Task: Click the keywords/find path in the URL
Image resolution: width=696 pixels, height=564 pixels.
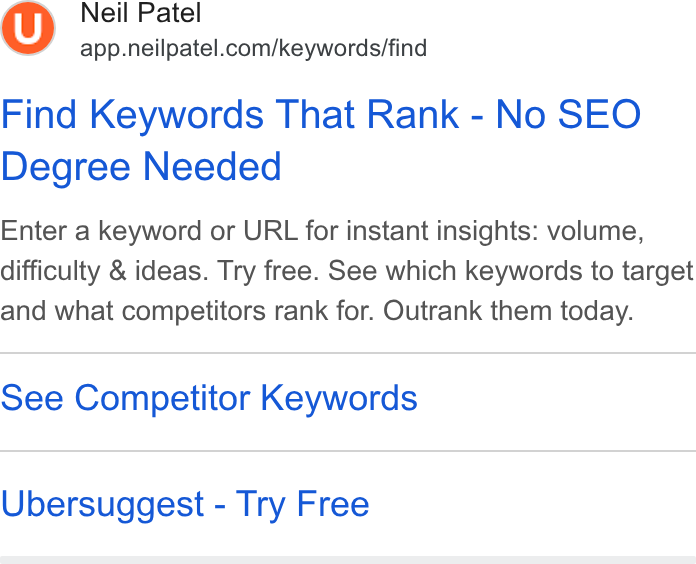Action: [x=353, y=47]
